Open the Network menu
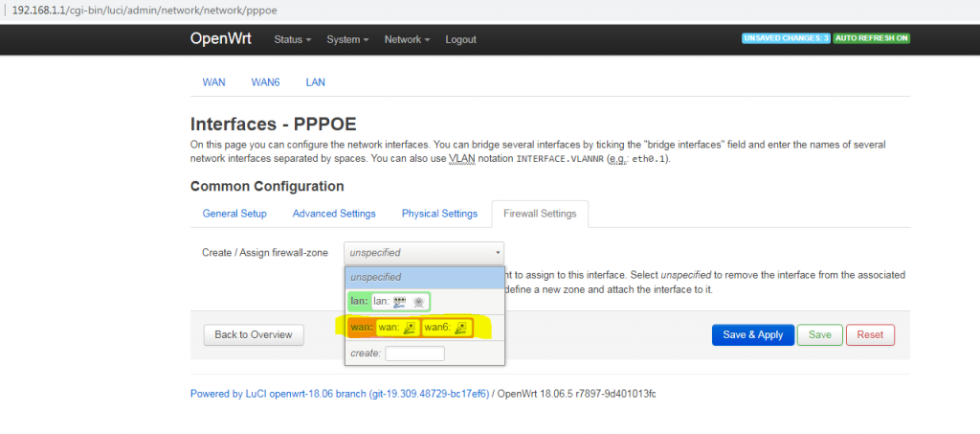 point(407,39)
